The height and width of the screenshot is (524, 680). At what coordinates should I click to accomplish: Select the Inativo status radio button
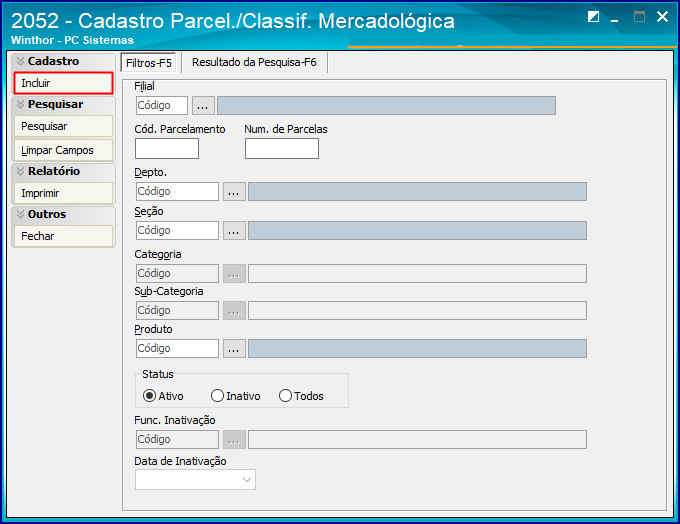coord(217,396)
